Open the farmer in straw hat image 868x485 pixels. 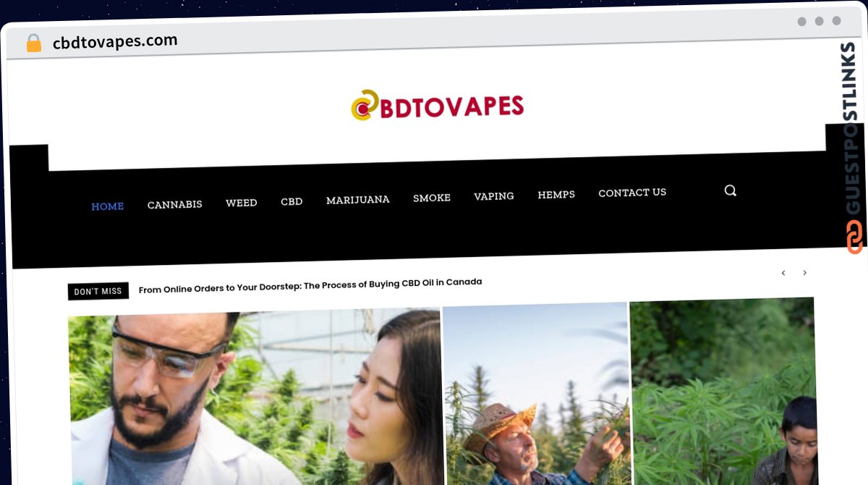pyautogui.click(x=535, y=394)
